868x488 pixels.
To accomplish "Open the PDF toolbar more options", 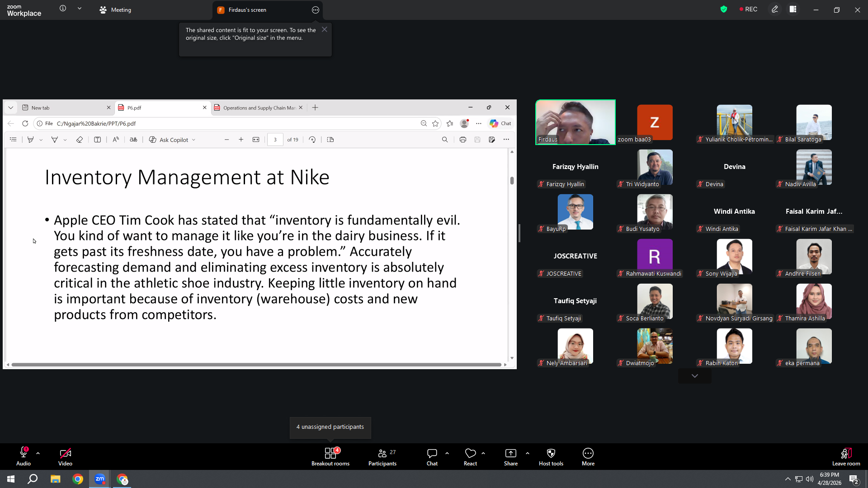I will pos(506,140).
